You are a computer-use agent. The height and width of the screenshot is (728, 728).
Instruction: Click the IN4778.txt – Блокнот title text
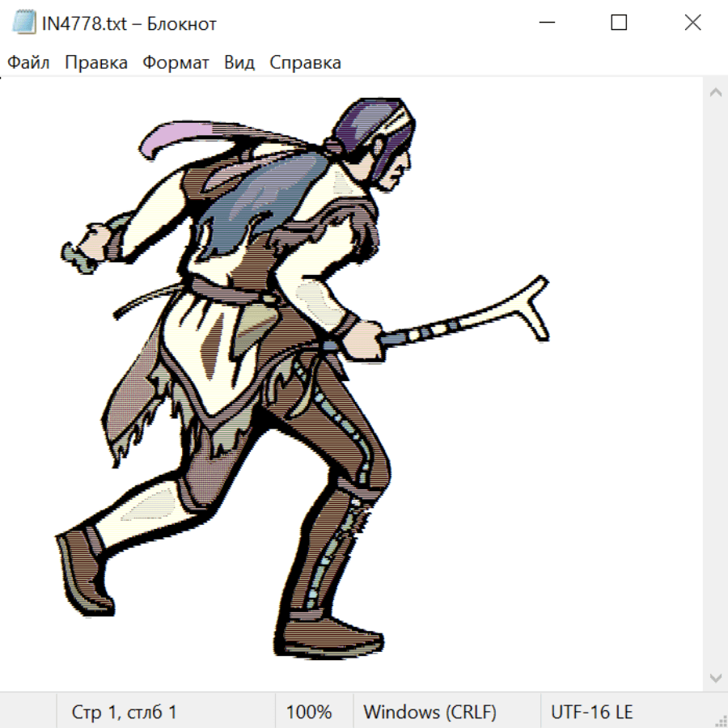click(x=129, y=23)
